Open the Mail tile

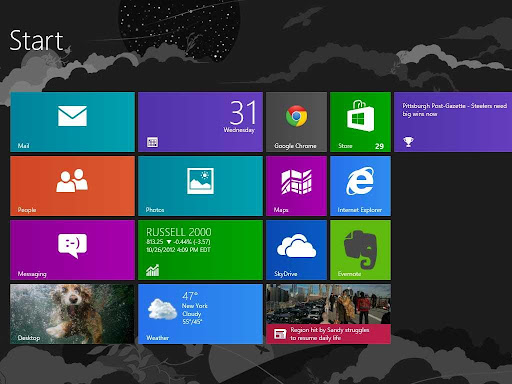72,122
